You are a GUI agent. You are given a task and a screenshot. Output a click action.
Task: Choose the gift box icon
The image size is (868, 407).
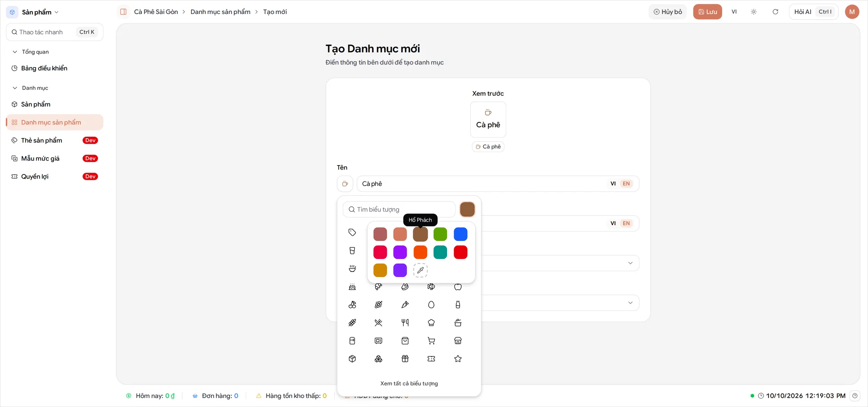tap(405, 359)
